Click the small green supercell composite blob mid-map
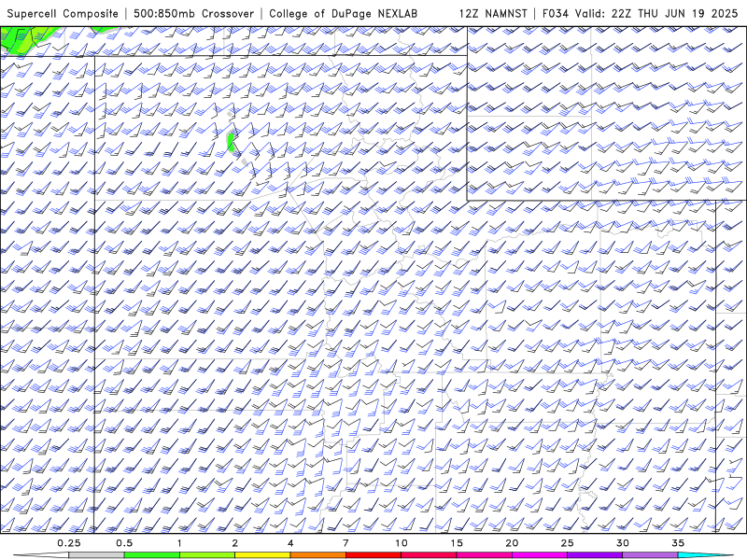This screenshot has height=560, width=747. [x=231, y=143]
